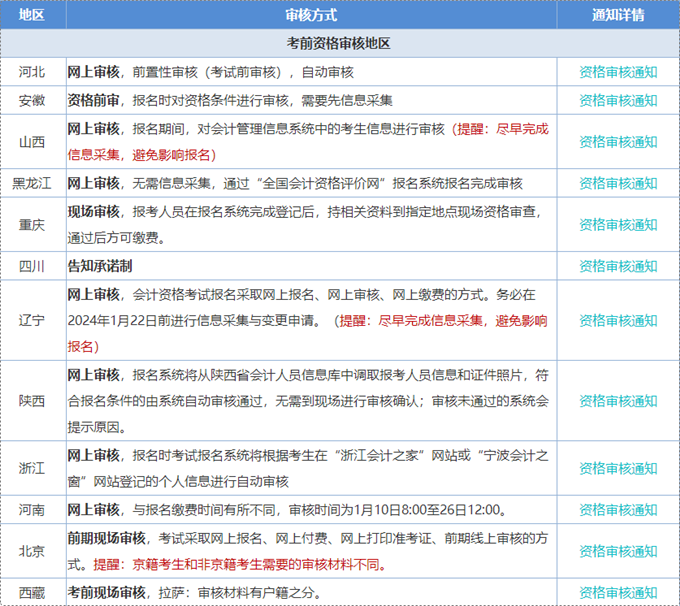Open 资格审核通知 link for 重庆
Viewport: 680px width, 606px height.
pos(618,225)
